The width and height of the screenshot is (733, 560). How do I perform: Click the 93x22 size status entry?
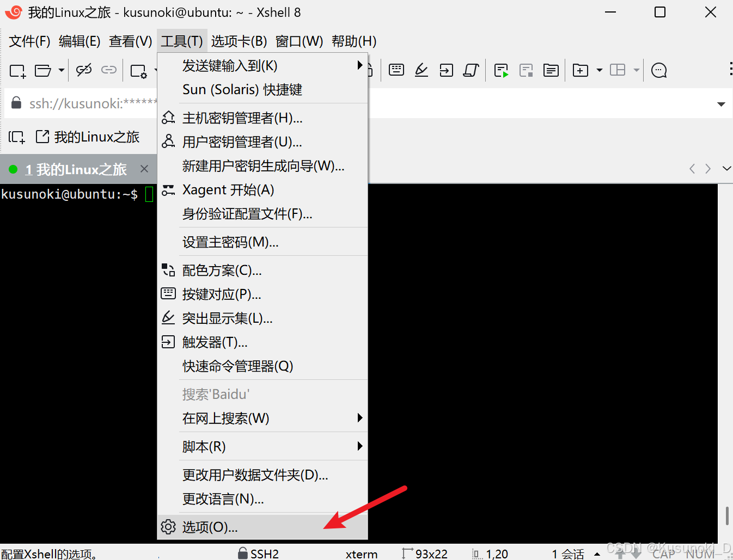click(425, 554)
